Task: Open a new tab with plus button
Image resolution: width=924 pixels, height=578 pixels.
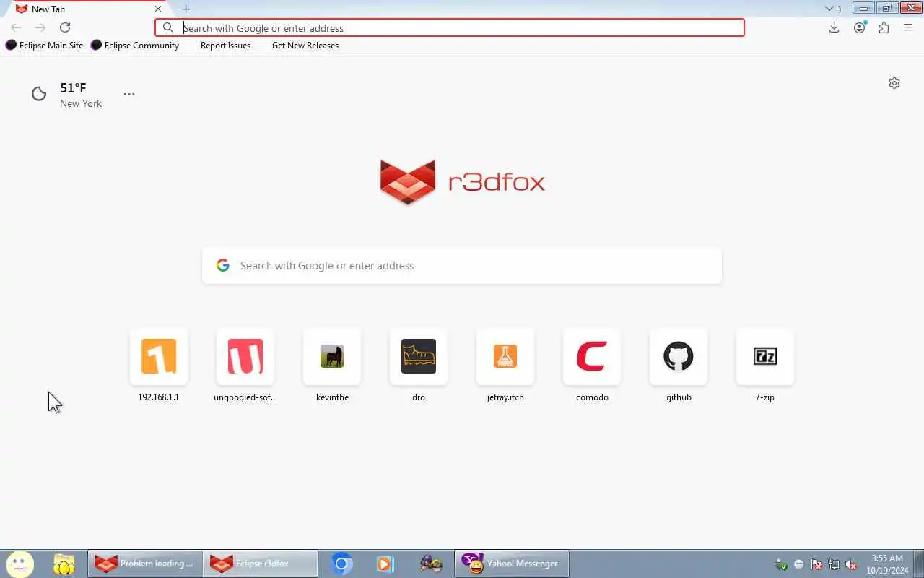Action: 186,9
